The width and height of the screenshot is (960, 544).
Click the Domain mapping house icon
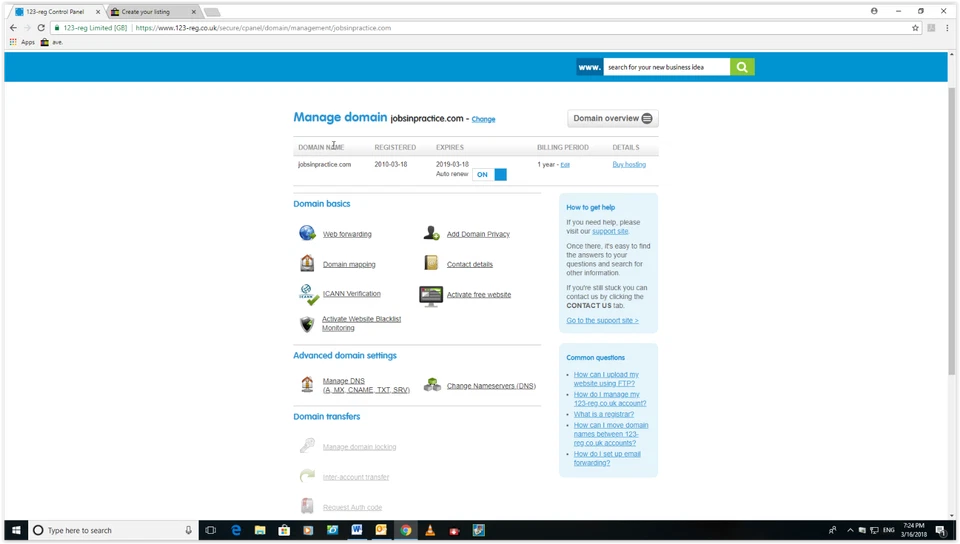[307, 263]
